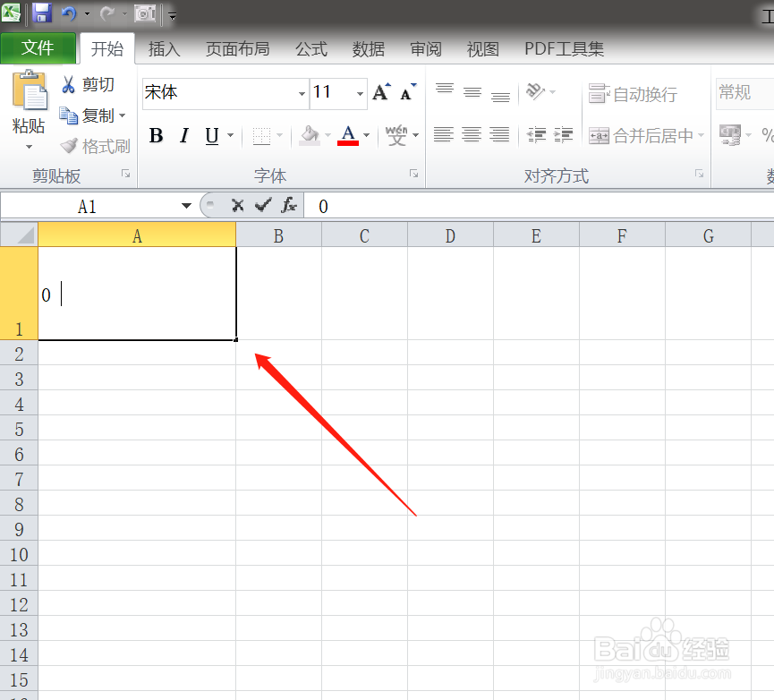Click inside the formula bar input
The height and width of the screenshot is (700, 774).
[x=539, y=206]
